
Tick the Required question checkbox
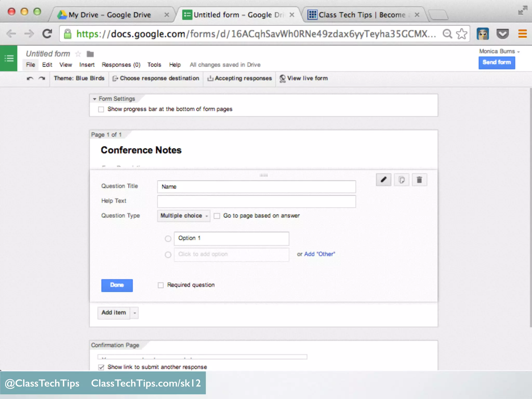click(x=161, y=285)
